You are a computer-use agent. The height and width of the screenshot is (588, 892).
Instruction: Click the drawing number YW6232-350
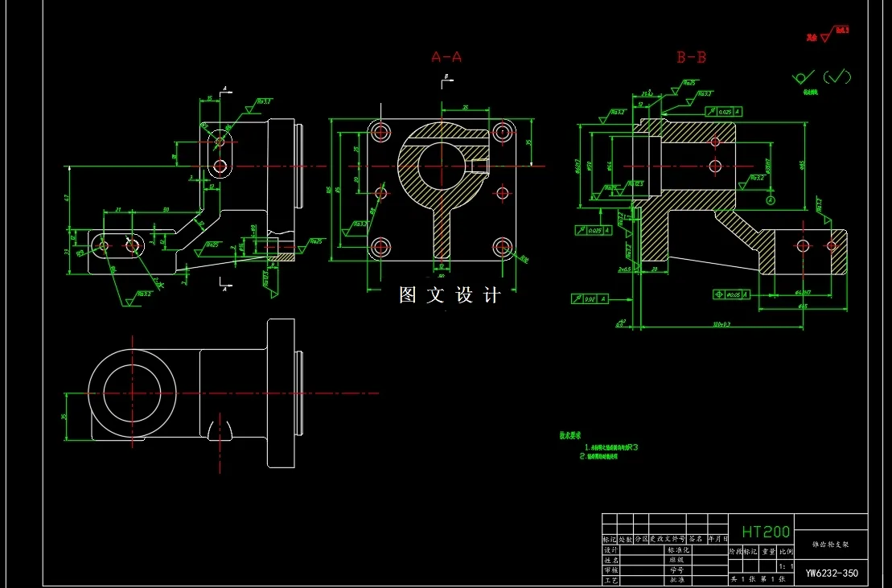(832, 574)
